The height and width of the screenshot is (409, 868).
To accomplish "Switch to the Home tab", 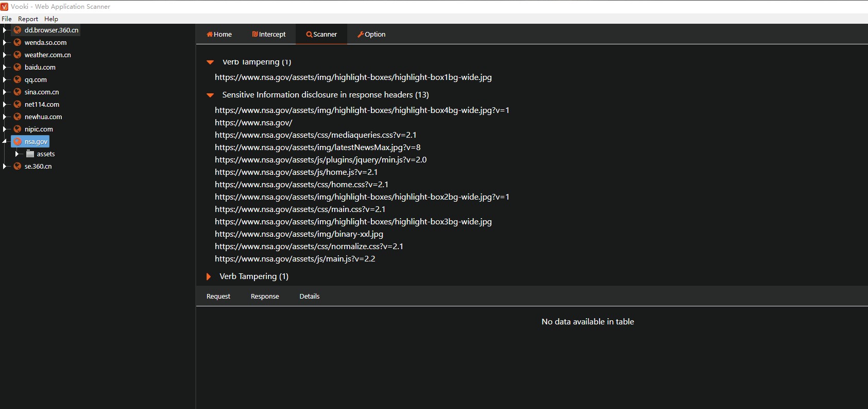I will pos(219,34).
